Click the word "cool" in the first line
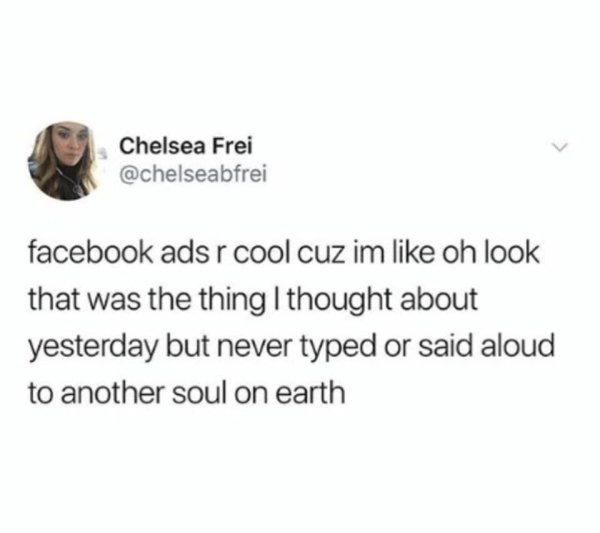Viewport: 600px width, 533px height. tap(262, 253)
